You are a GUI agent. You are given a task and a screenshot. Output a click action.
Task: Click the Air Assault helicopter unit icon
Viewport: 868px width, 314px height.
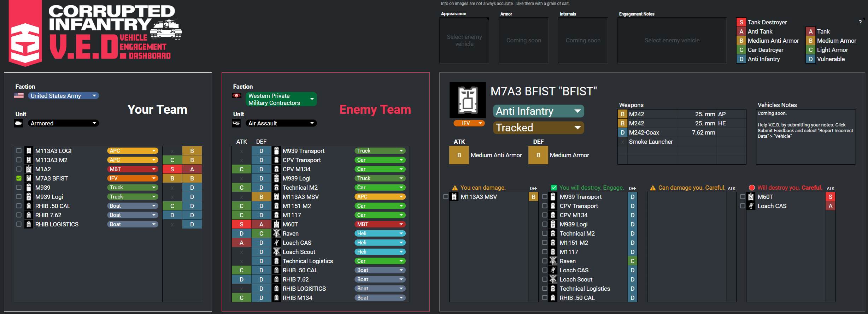(236, 123)
